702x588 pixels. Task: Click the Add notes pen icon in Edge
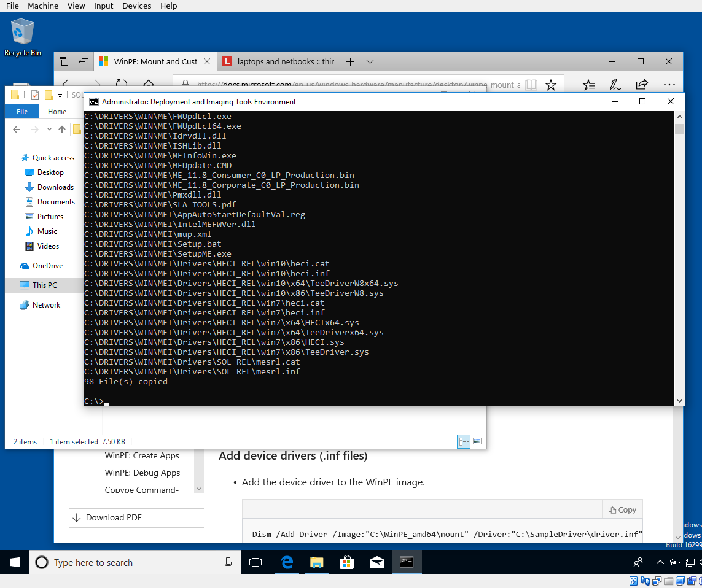tap(615, 85)
